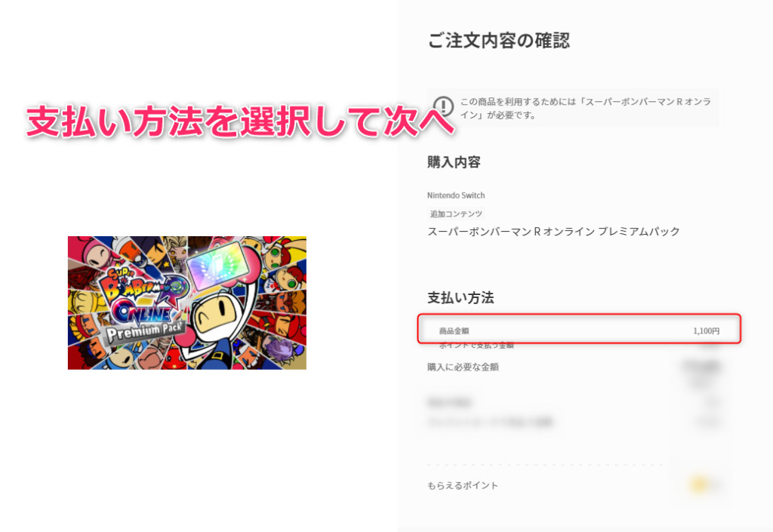Click the notice text about スーパーボンバーマン R オンライン
Image resolution: width=773 pixels, height=532 pixels.
click(585, 109)
